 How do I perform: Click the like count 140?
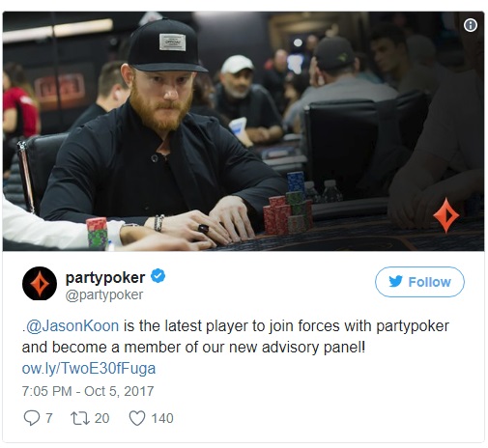coord(162,418)
